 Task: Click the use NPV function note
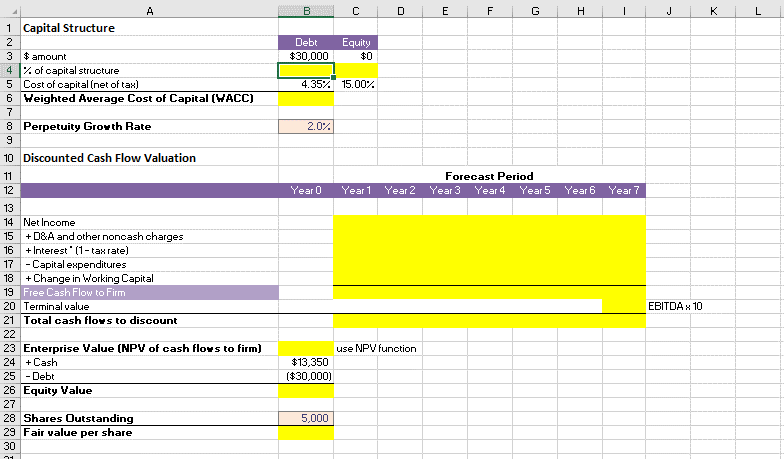coord(376,348)
